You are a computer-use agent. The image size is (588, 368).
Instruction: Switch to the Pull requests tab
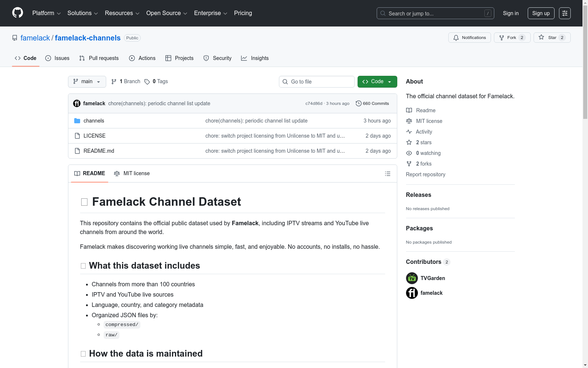tap(99, 58)
